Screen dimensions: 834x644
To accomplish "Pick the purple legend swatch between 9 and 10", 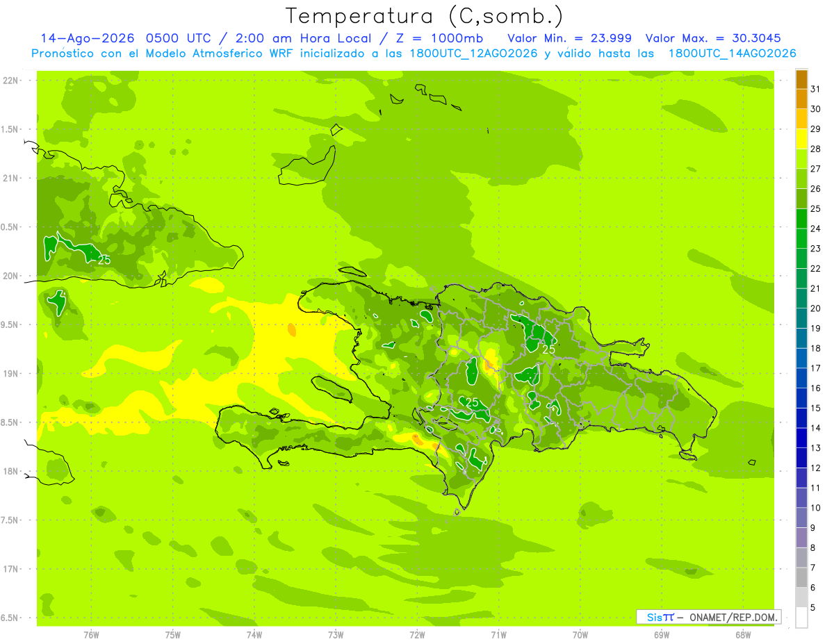I will (x=801, y=518).
